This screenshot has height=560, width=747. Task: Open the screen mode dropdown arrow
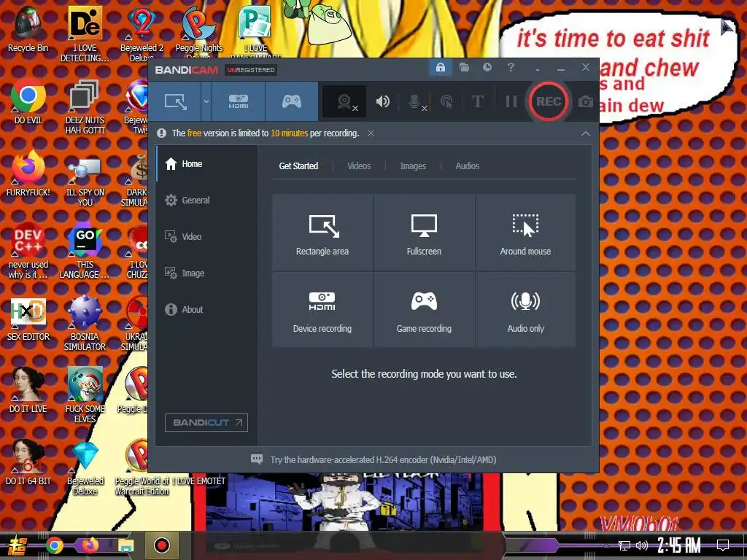(206, 101)
